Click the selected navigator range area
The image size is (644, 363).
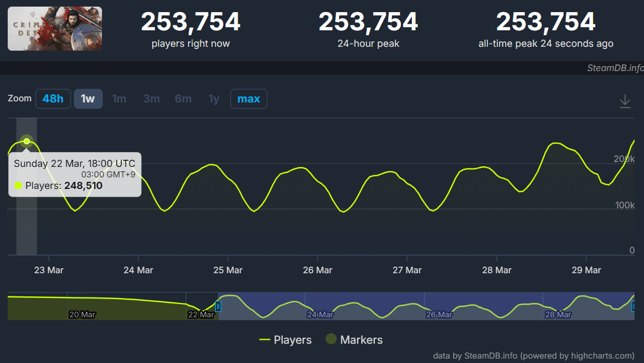point(426,306)
